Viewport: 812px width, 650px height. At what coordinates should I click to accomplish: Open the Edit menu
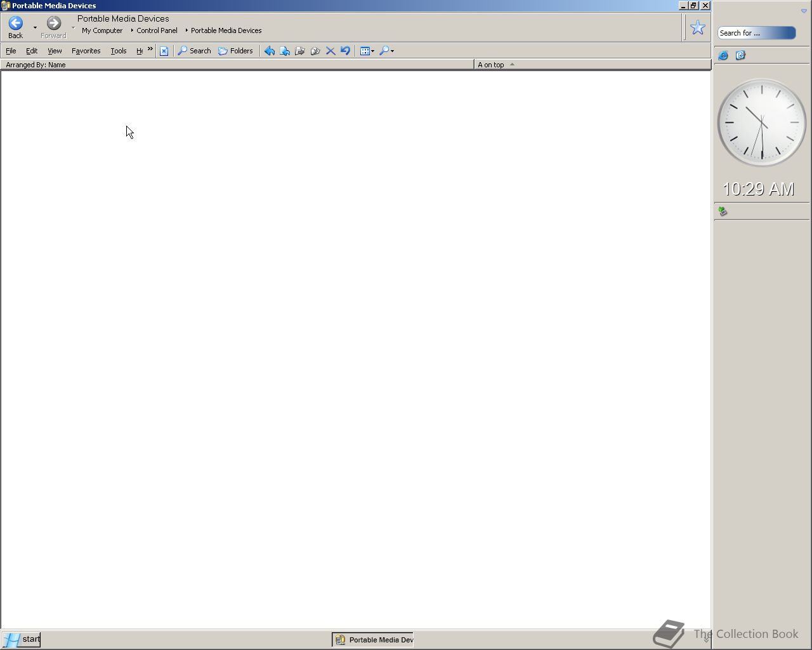tap(32, 51)
